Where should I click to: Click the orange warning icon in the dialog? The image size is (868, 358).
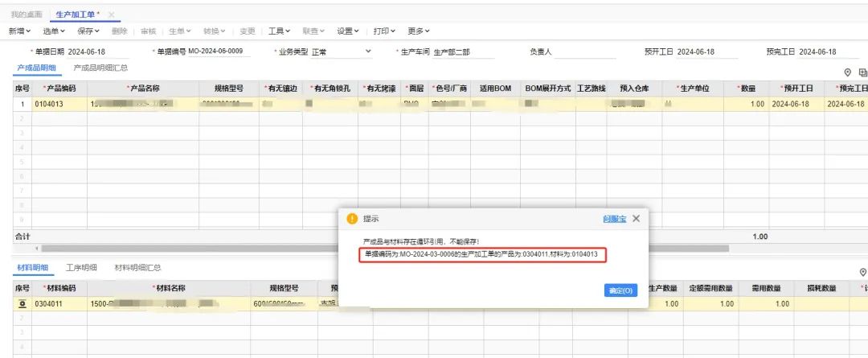[352, 218]
